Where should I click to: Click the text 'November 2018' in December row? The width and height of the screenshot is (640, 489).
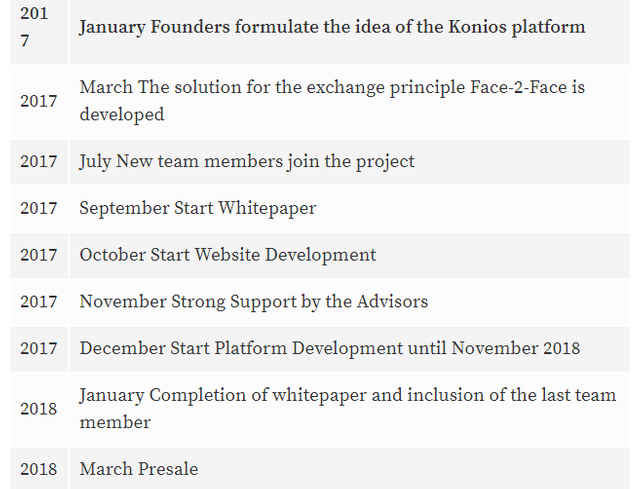coord(516,348)
